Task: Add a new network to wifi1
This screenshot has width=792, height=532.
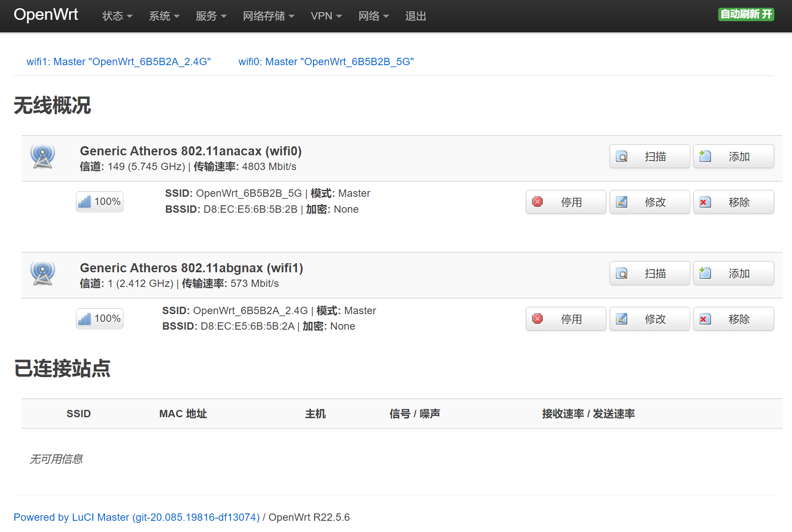Action: (x=733, y=274)
